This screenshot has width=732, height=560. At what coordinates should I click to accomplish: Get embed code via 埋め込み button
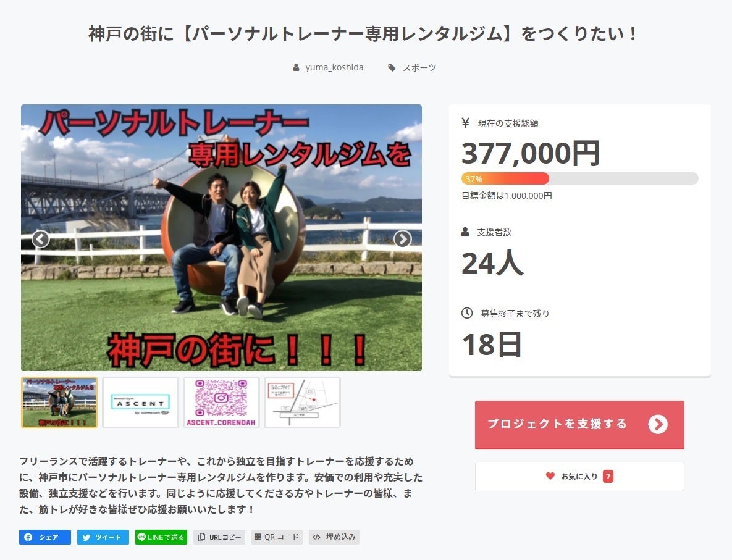[x=334, y=537]
